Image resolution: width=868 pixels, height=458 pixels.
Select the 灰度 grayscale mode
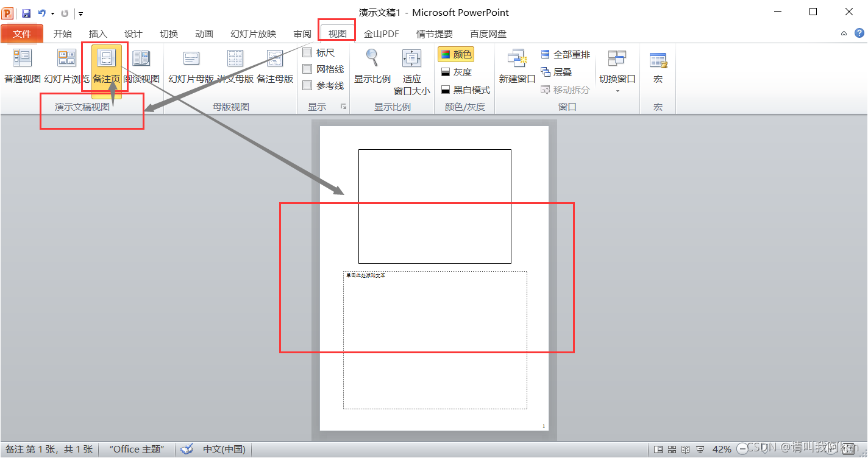456,72
